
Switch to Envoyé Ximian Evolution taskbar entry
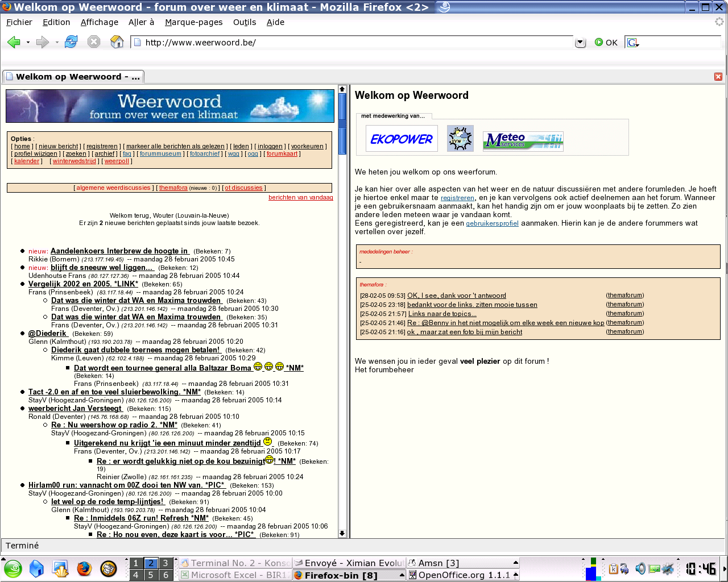(x=349, y=563)
